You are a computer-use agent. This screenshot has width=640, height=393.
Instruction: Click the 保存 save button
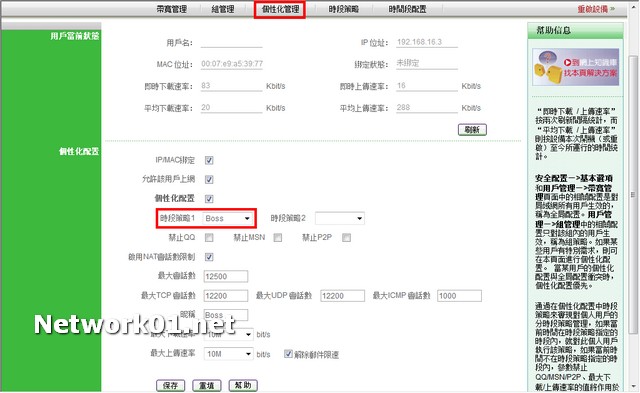pyautogui.click(x=171, y=385)
